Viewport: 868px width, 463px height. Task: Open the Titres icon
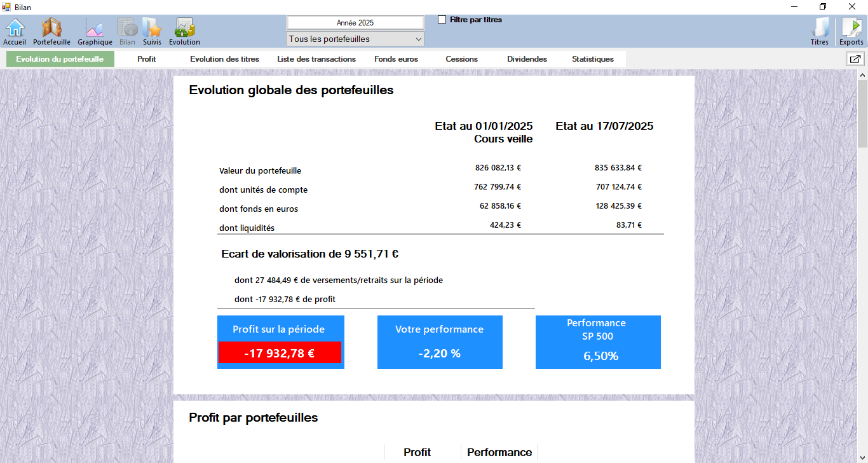(820, 31)
